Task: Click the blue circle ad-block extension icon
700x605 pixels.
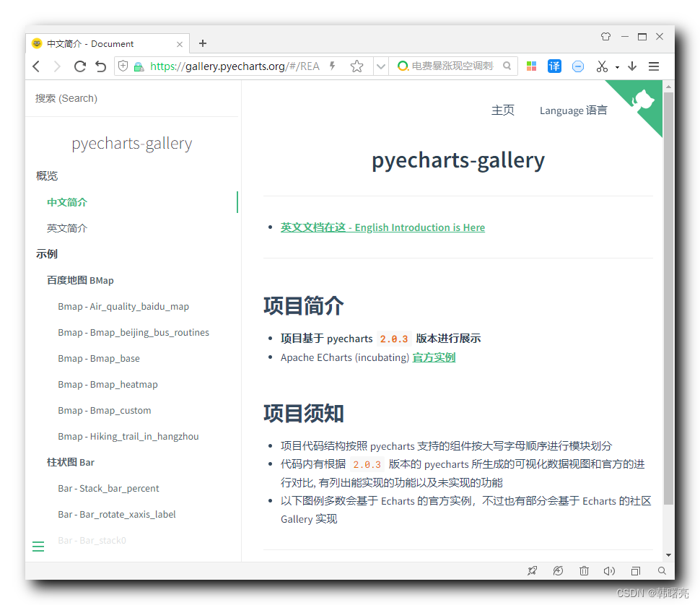Action: click(x=577, y=66)
